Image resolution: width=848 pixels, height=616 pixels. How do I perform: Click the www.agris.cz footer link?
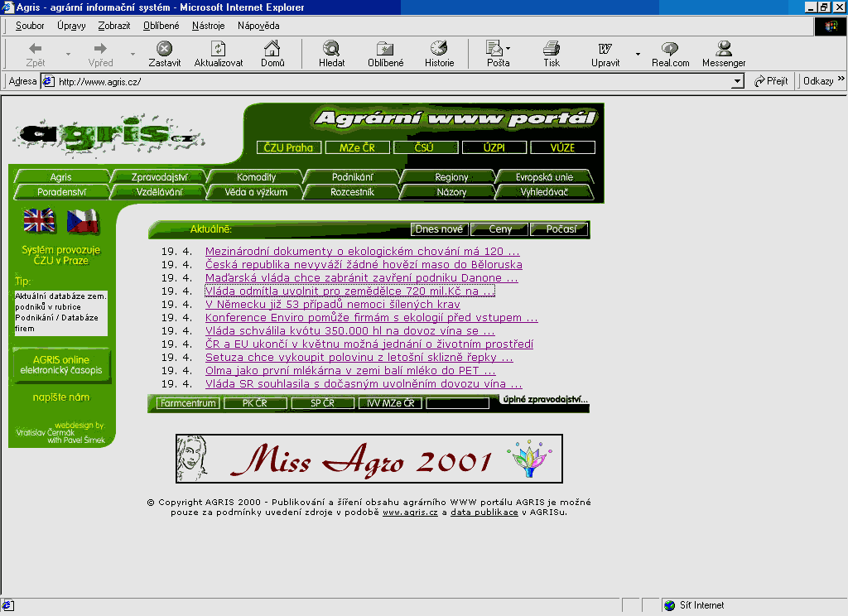coord(410,513)
